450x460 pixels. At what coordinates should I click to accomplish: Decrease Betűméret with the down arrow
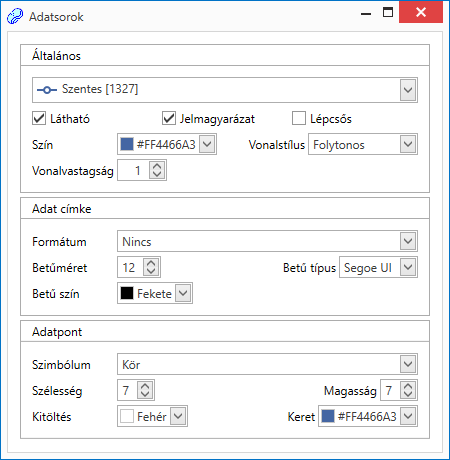151,271
